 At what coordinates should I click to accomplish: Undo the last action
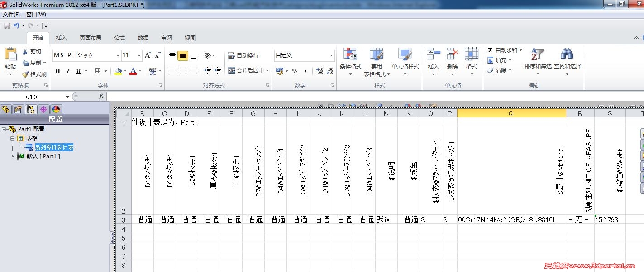(x=16, y=26)
